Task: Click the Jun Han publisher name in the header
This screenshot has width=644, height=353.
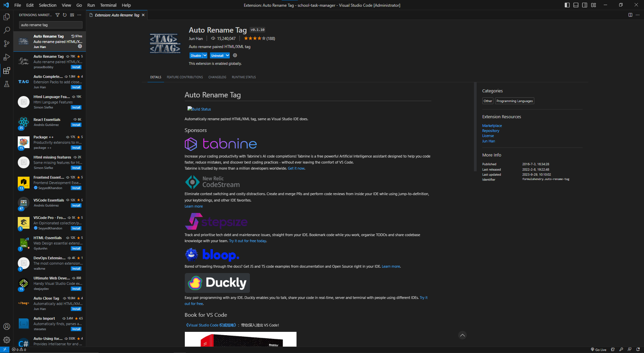Action: [x=196, y=39]
